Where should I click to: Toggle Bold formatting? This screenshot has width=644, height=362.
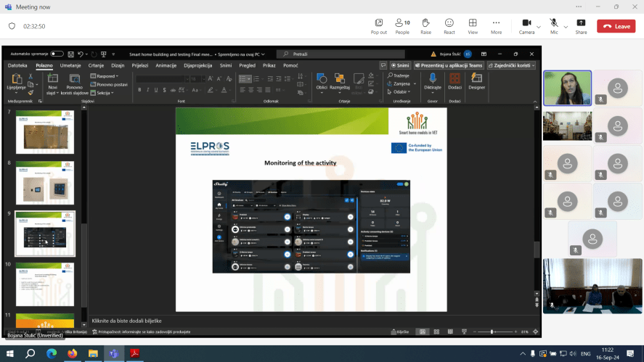coord(139,90)
